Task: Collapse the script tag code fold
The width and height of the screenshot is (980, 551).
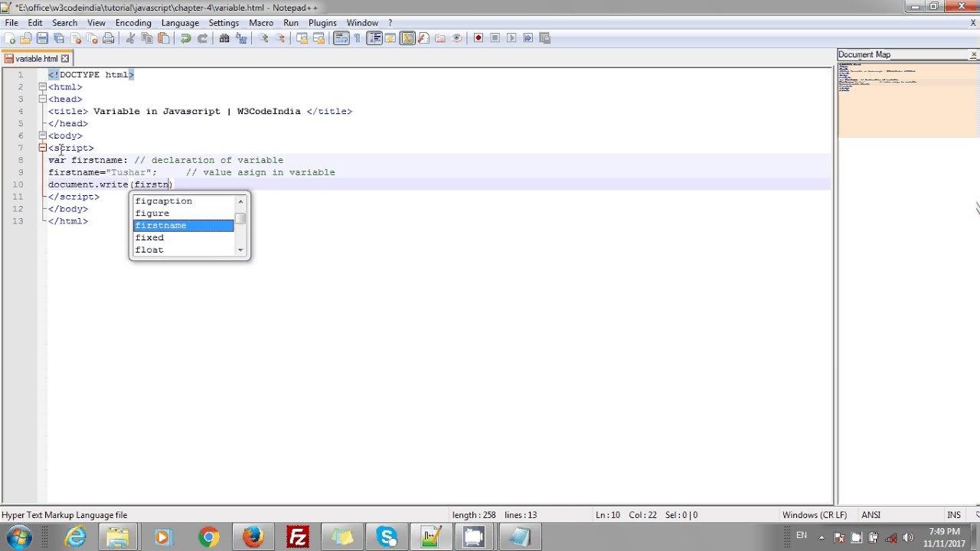Action: coord(43,148)
